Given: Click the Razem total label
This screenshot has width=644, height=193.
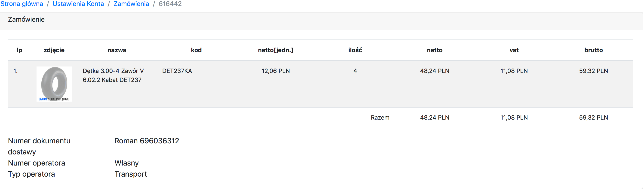Looking at the screenshot, I should (x=380, y=118).
